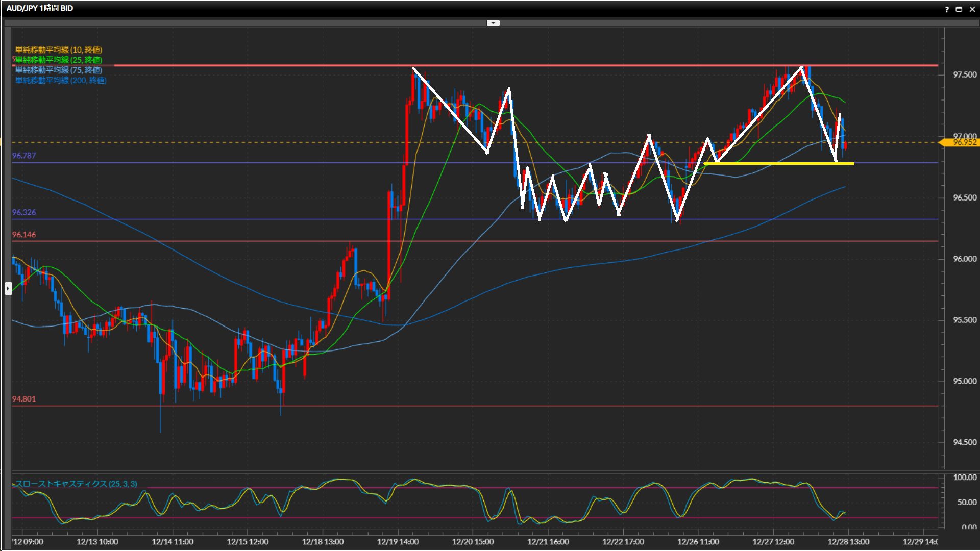Screen dimensions: 980x551
Task: Click the 97.500 price axis label
Action: tap(964, 74)
